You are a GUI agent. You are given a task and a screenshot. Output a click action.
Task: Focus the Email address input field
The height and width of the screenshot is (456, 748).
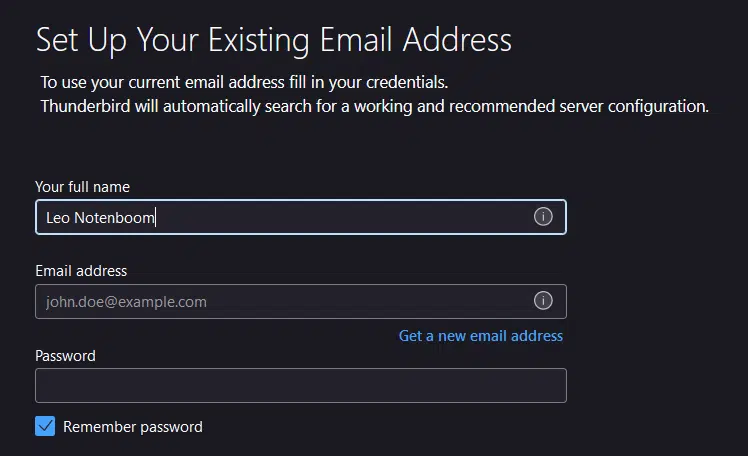[x=301, y=301]
